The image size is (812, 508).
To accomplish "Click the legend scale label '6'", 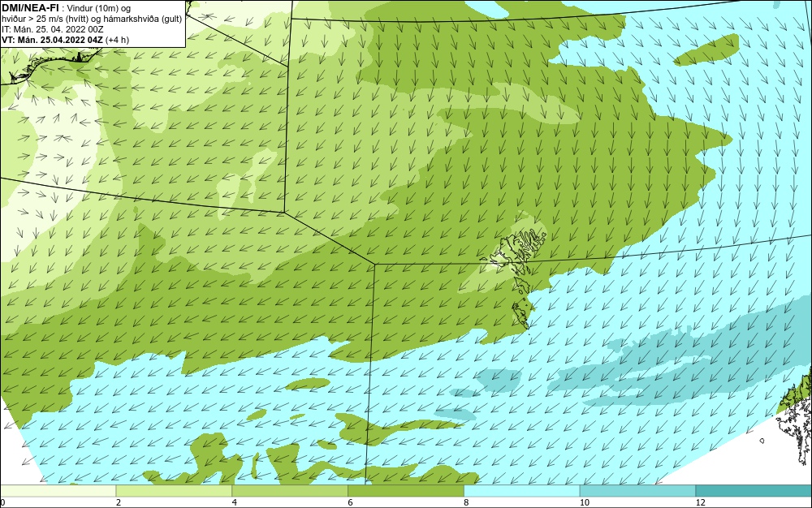I will click(x=350, y=503).
